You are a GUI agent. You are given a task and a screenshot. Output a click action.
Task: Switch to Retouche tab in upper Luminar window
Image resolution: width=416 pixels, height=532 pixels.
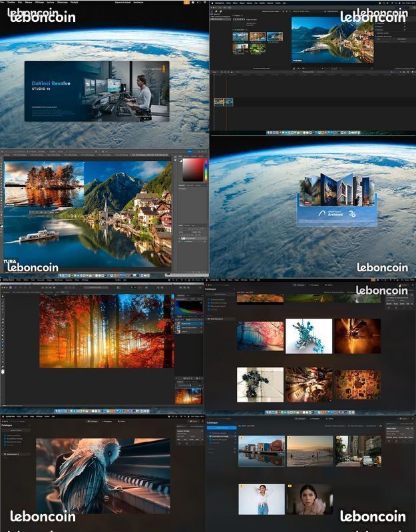[329, 285]
